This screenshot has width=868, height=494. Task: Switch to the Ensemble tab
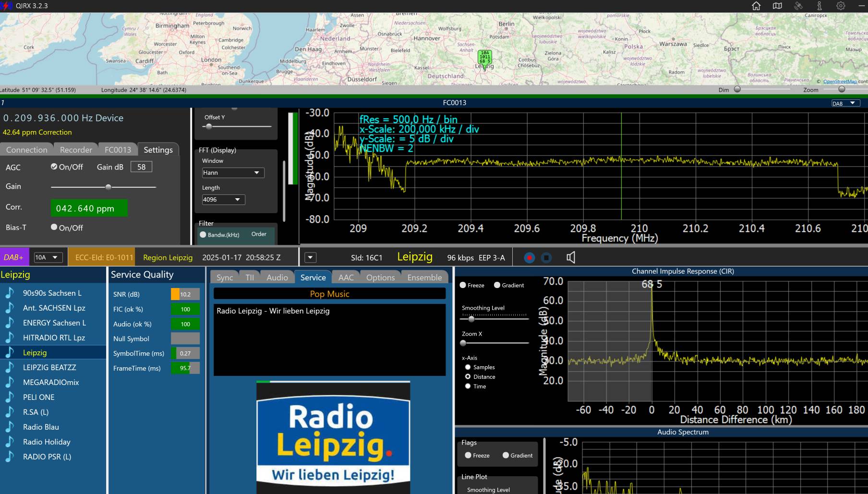pyautogui.click(x=424, y=277)
